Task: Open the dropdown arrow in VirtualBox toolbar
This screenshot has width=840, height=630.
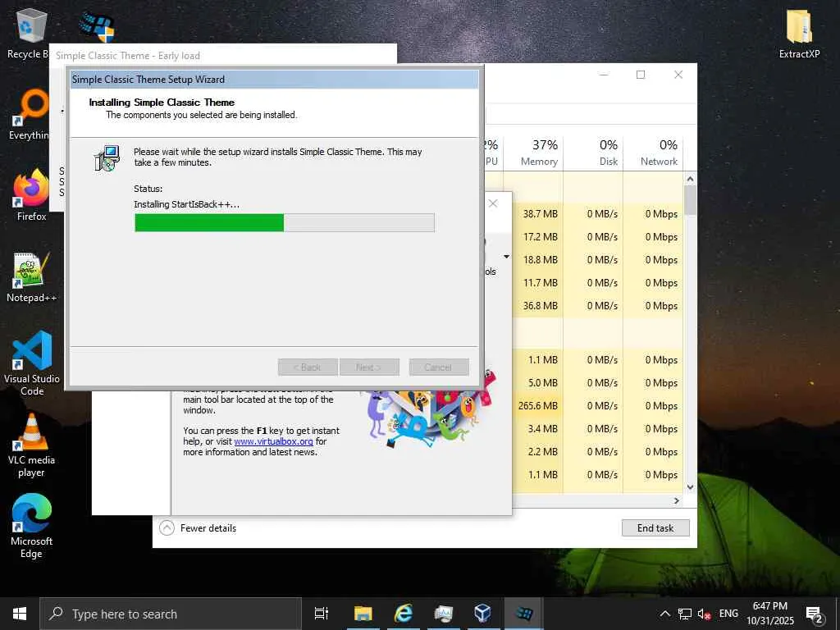Action: pyautogui.click(x=505, y=257)
